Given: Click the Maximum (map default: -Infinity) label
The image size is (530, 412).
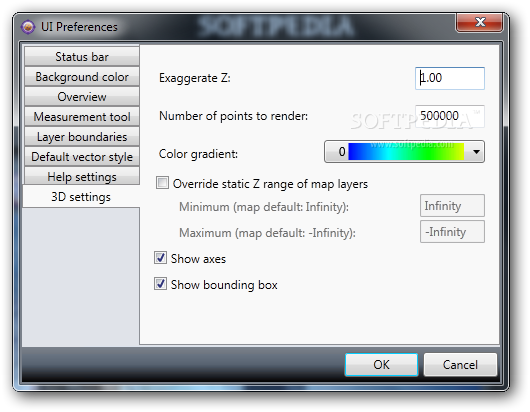Looking at the screenshot, I should (267, 233).
